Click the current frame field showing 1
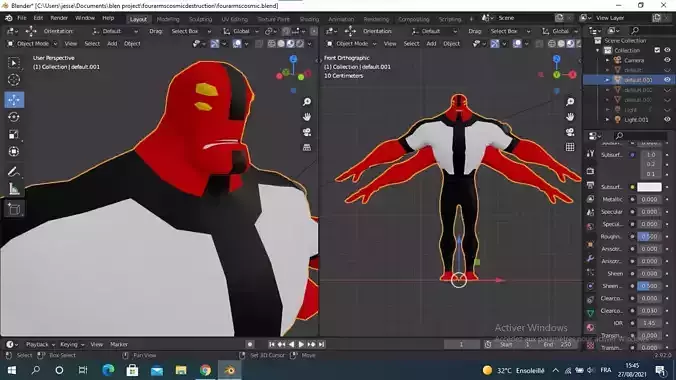Viewport: 676px width, 380px height. [461, 344]
